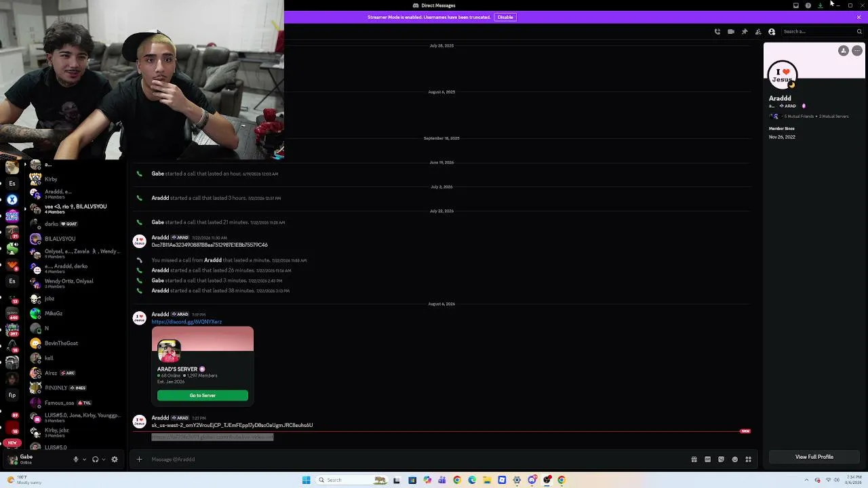Open more options on Araddd's profile
This screenshot has height=488, width=868.
857,51
